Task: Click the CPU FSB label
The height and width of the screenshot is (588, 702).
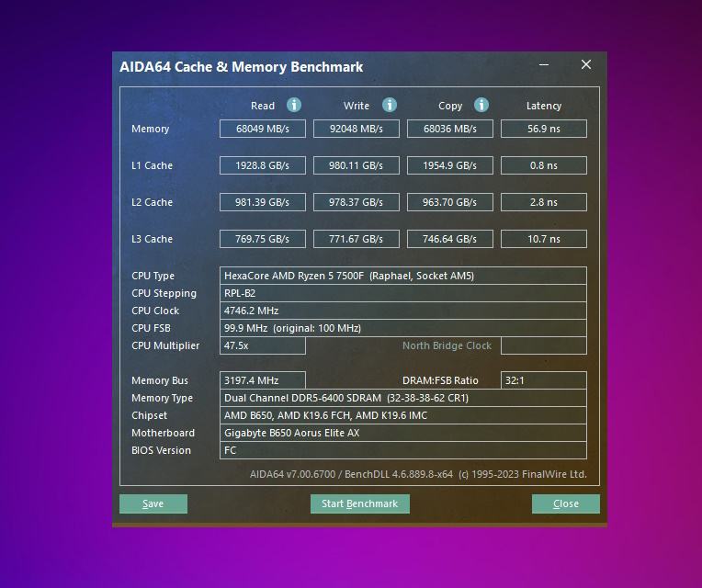Action: click(151, 328)
